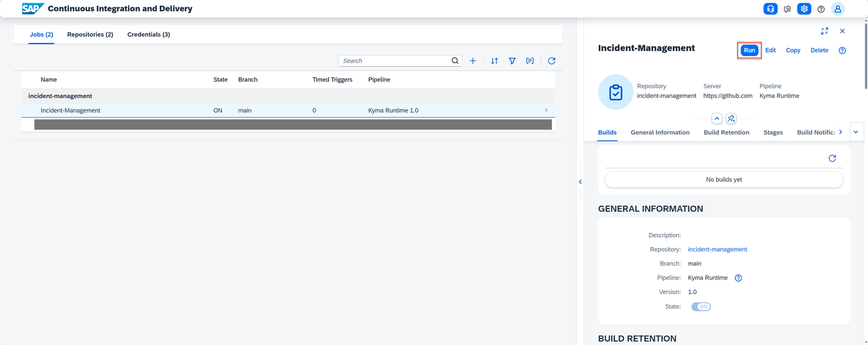The image size is (868, 345).
Task: Select the incident-management group row
Action: (x=288, y=96)
